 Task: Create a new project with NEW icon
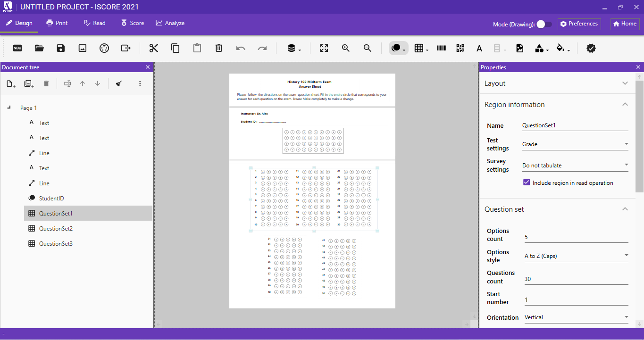click(17, 48)
